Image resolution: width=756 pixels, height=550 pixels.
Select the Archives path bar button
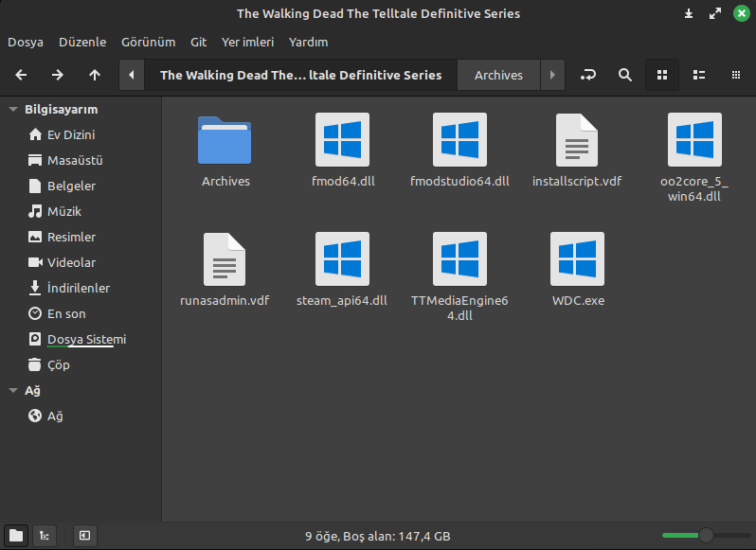(498, 75)
